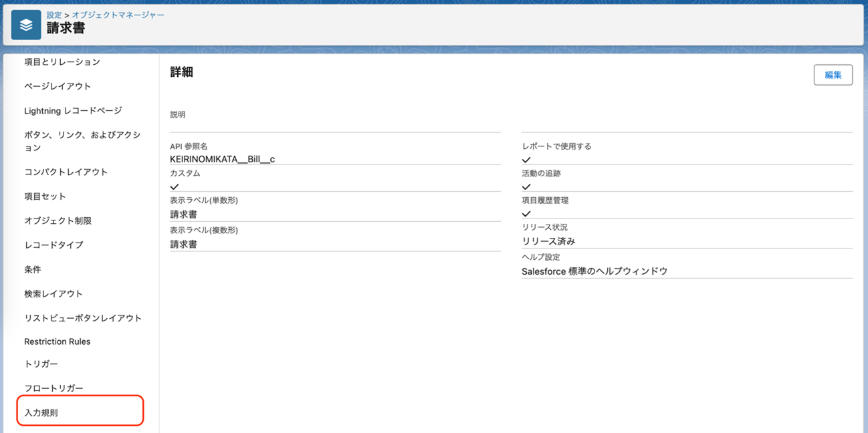Open Restriction Rules in the sidebar
This screenshot has width=868, height=433.
(57, 341)
